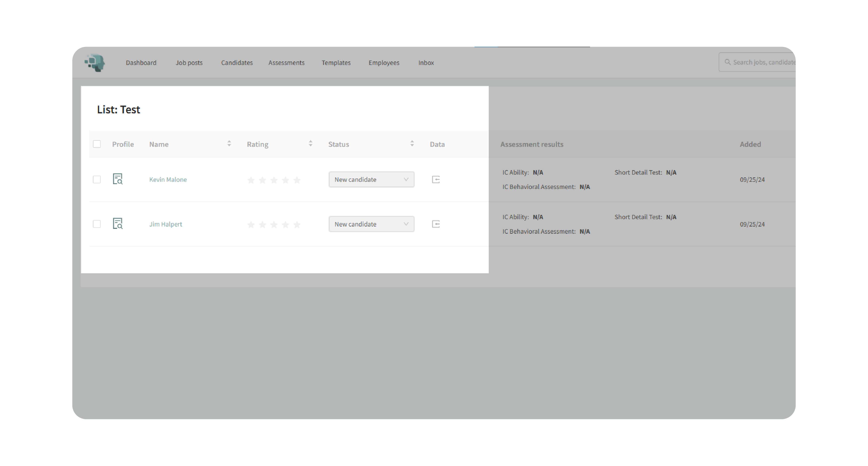The height and width of the screenshot is (466, 868).
Task: Open the Kevin Malone name link
Action: [168, 179]
